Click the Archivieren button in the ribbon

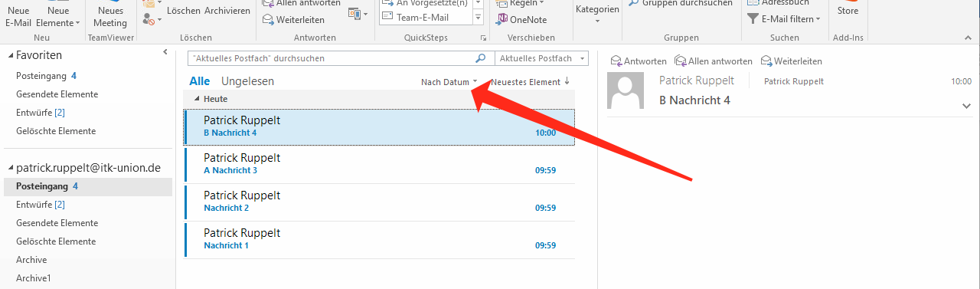227,11
